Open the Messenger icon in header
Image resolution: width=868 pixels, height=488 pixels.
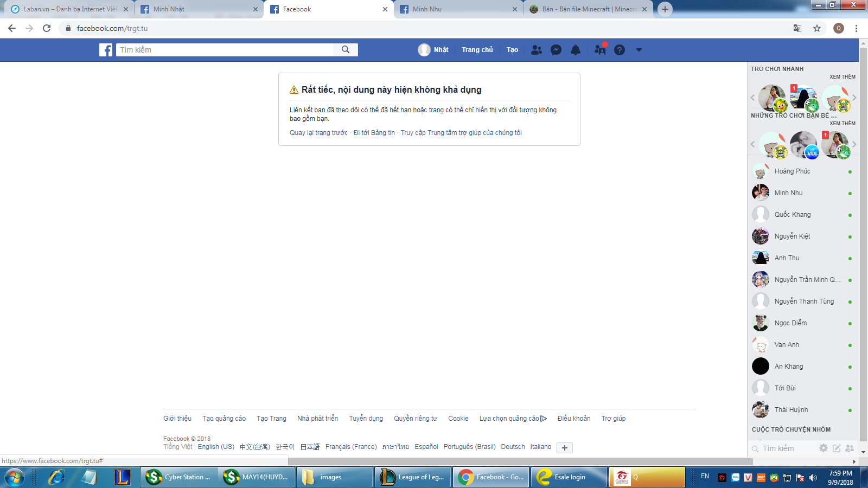(556, 50)
